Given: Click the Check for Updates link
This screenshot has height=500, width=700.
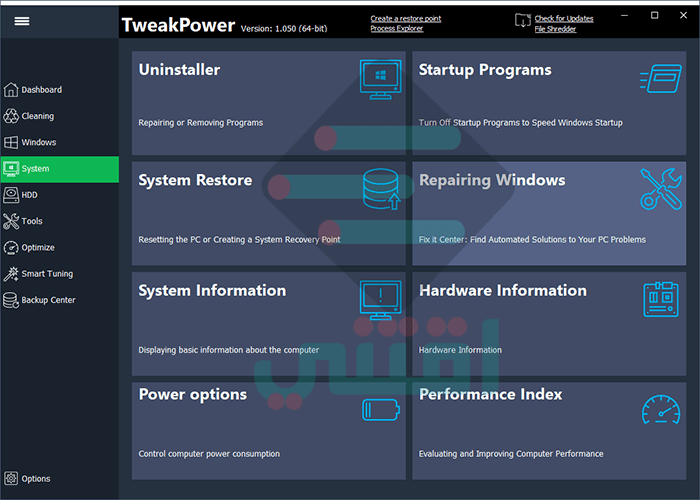Looking at the screenshot, I should (x=564, y=18).
